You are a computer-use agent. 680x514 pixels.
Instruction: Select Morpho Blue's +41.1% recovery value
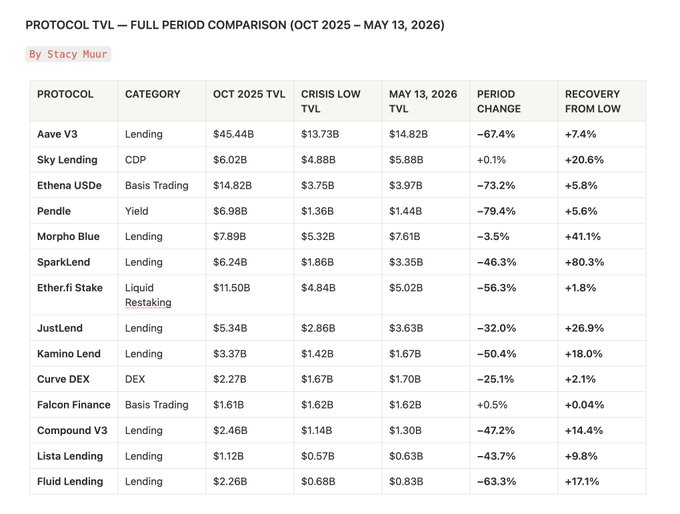point(582,236)
